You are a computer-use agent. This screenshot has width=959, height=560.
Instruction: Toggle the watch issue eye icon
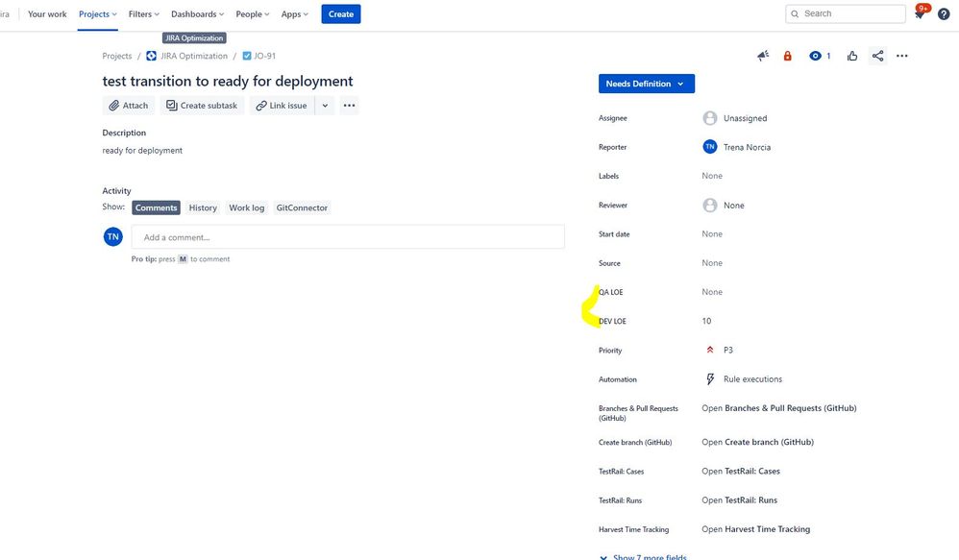pyautogui.click(x=815, y=56)
